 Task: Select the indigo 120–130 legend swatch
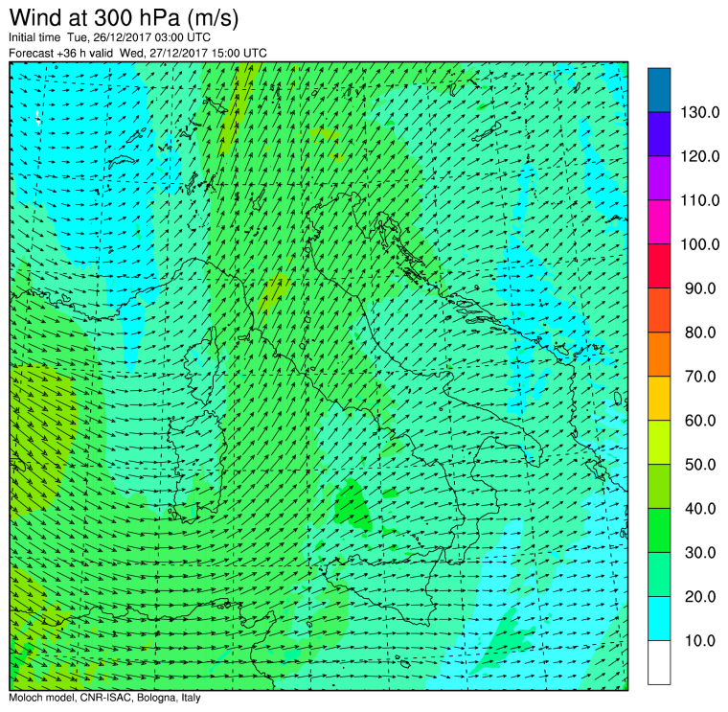(659, 134)
